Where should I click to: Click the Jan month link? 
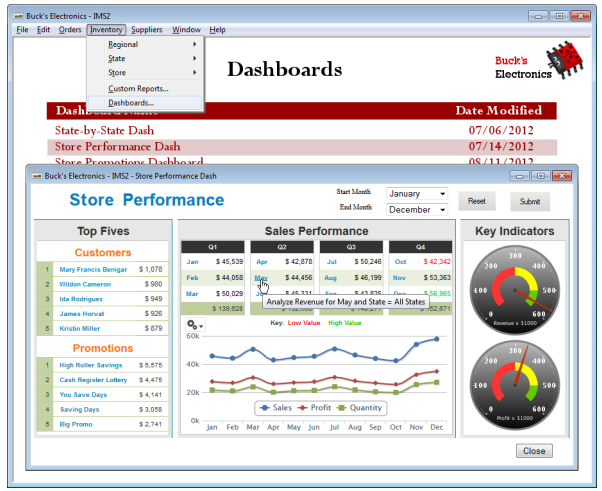[x=192, y=262]
